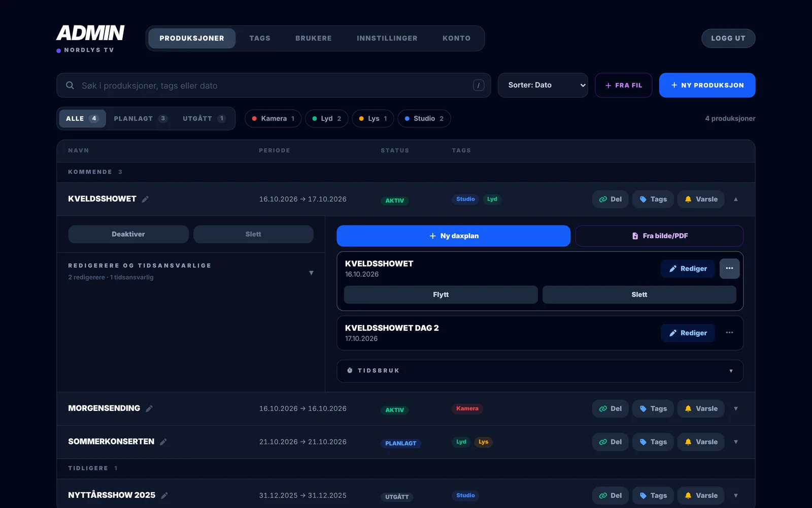The height and width of the screenshot is (508, 812).
Task: Go to INNSTILLINGER tab
Action: 387,38
